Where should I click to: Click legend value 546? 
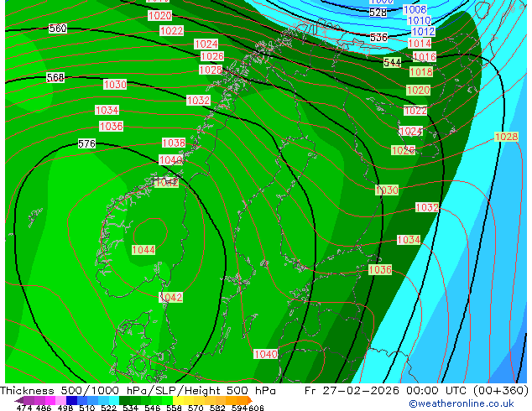click(153, 408)
